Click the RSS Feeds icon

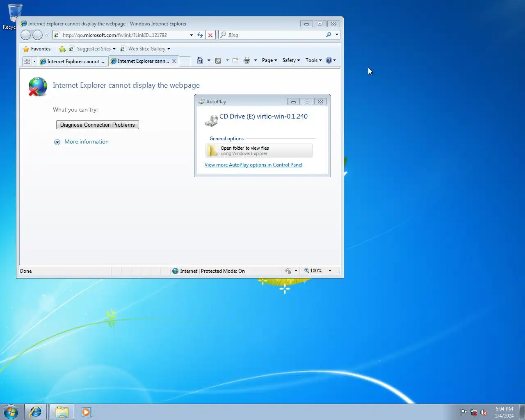(218, 60)
